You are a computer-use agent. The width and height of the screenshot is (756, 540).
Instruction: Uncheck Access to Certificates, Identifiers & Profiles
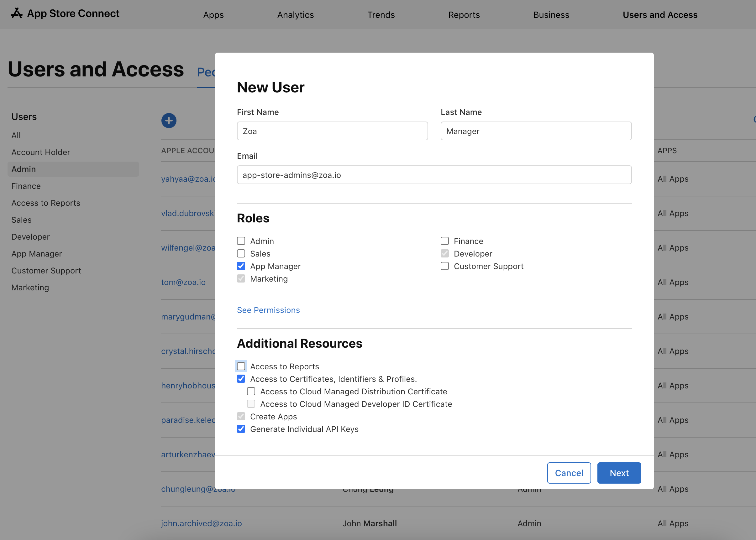[x=241, y=379]
